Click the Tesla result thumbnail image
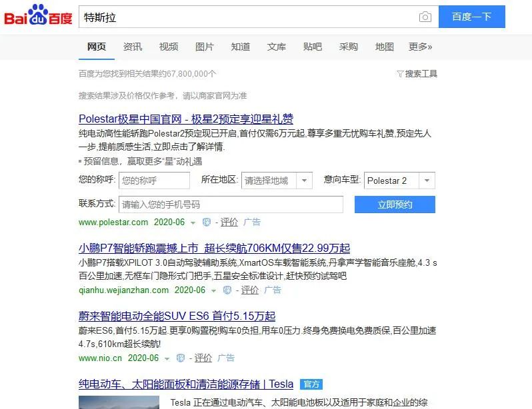 pyautogui.click(x=119, y=402)
